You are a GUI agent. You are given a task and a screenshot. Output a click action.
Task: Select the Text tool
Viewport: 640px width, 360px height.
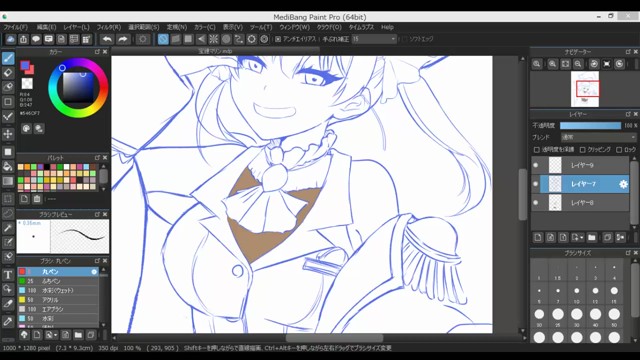point(8,275)
